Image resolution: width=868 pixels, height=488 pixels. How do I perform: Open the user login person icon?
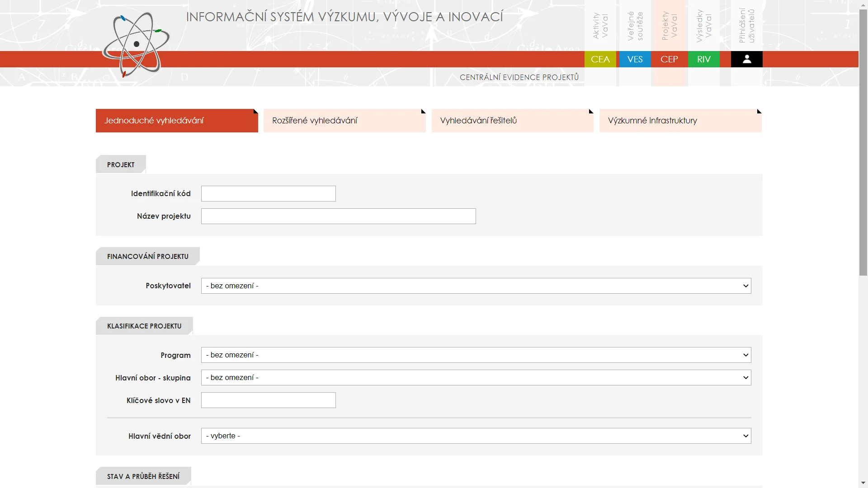[x=746, y=59]
